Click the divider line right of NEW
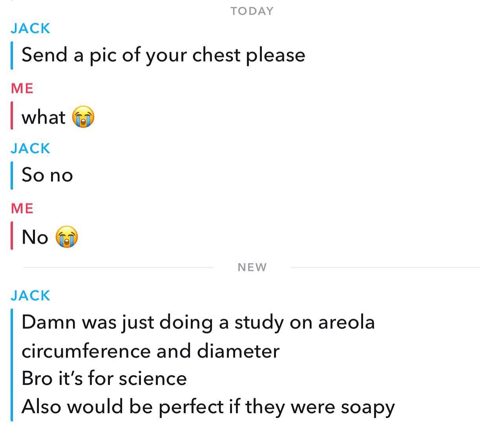504x423 pixels. pos(385,267)
